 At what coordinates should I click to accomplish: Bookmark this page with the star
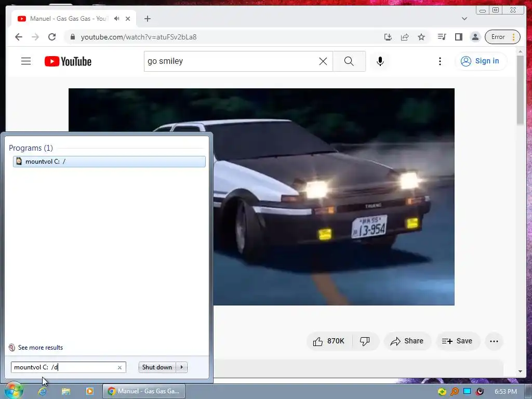(421, 37)
